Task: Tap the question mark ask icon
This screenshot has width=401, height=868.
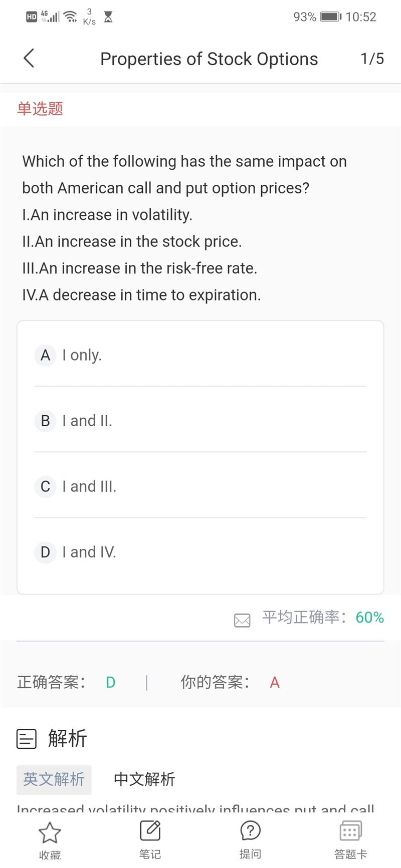Action: (250, 831)
